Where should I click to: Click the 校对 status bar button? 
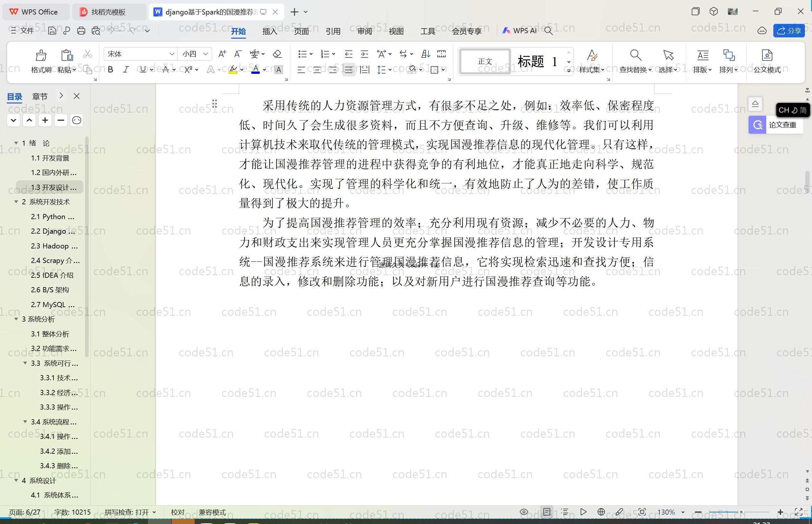click(178, 512)
